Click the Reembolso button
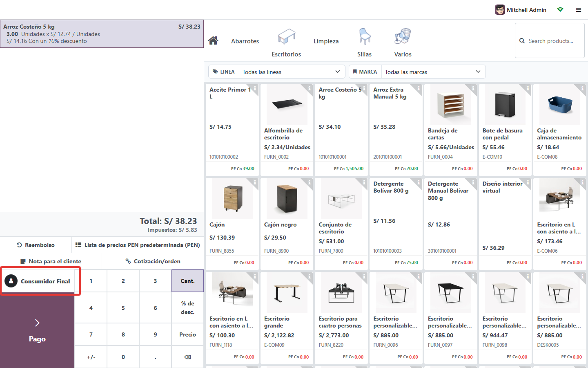The image size is (588, 368). click(x=36, y=245)
